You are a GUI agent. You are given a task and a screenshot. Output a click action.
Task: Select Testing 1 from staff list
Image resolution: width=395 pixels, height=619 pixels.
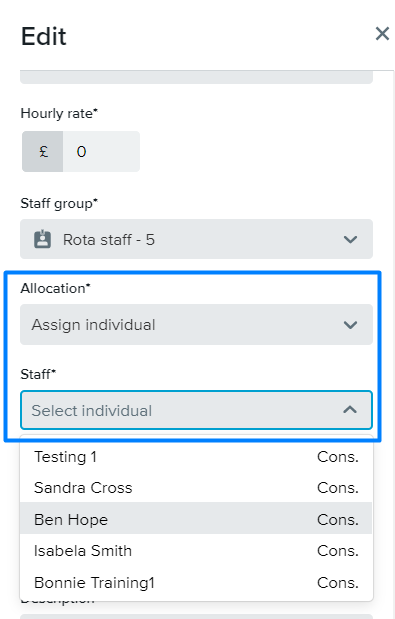196,457
